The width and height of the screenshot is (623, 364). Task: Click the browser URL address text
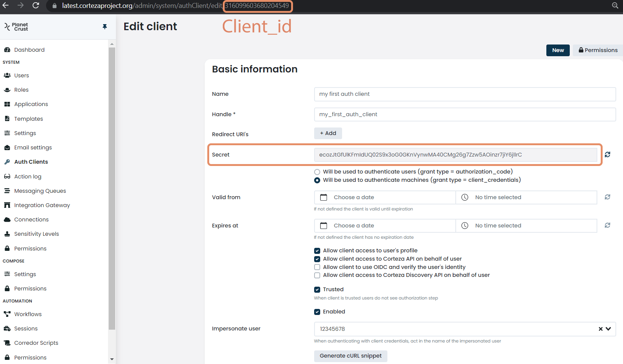tap(176, 6)
